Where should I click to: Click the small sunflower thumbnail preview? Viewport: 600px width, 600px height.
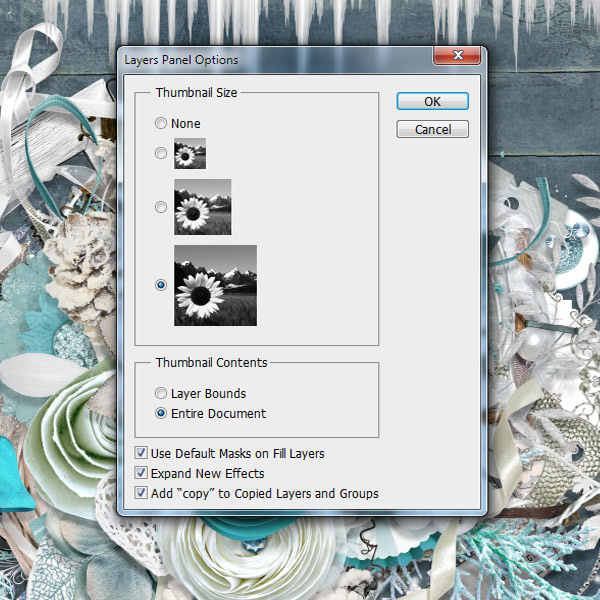point(190,153)
